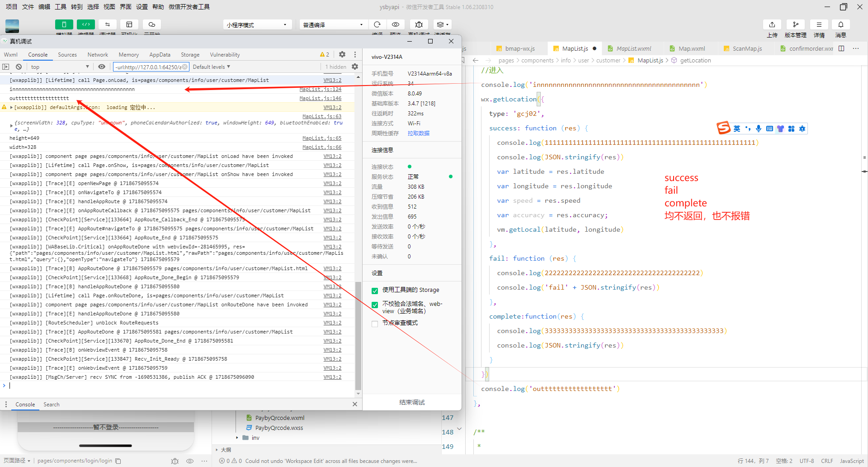Click the preview eye icon in main toolbar
This screenshot has width=868, height=467.
click(x=396, y=24)
